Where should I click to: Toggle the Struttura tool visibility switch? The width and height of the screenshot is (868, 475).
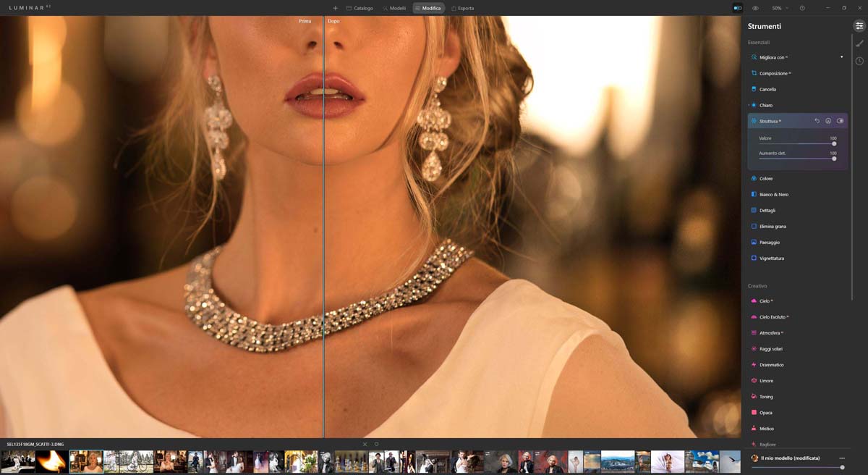click(841, 121)
